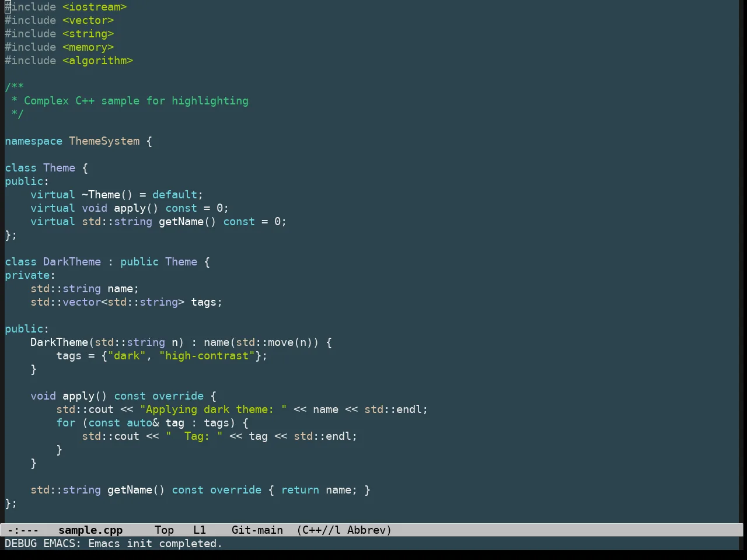The width and height of the screenshot is (747, 560).
Task: Click the closing '};' of DarkTheme class
Action: (x=11, y=503)
